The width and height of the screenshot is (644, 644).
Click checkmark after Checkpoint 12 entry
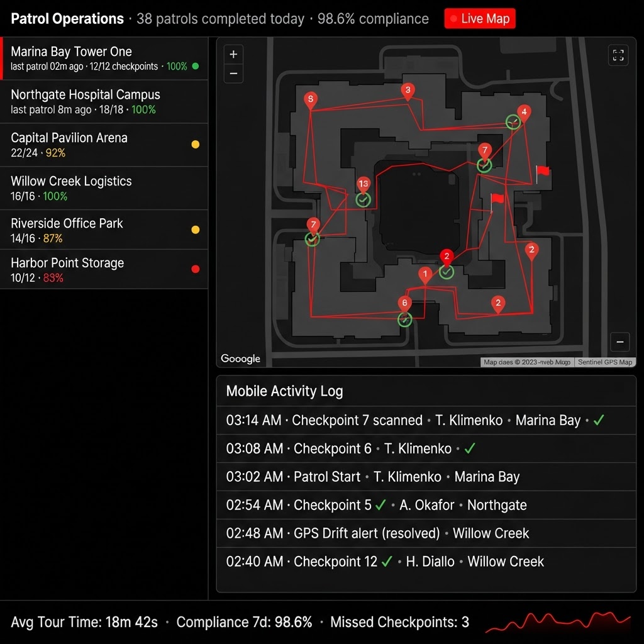tap(387, 561)
